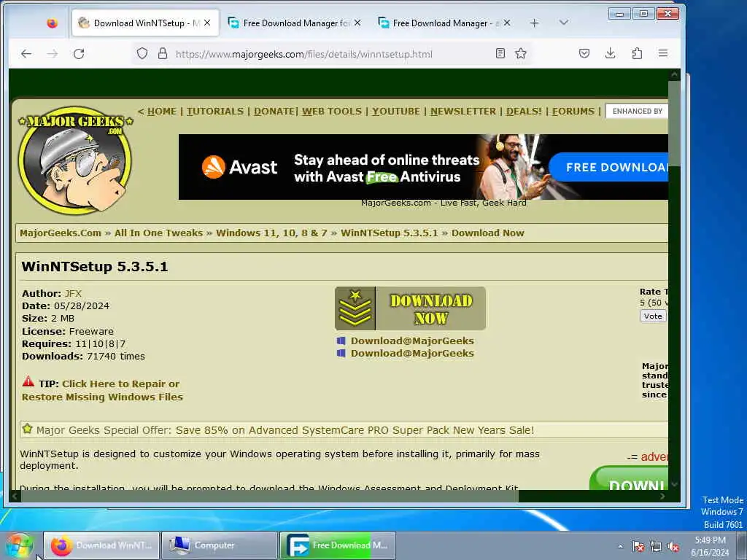Click the forward navigation arrow
The height and width of the screenshot is (560, 747).
pyautogui.click(x=53, y=54)
